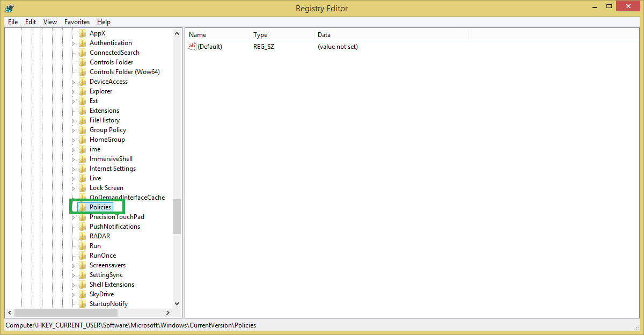Click the Authentication folder icon
644x335 pixels.
pos(82,43)
